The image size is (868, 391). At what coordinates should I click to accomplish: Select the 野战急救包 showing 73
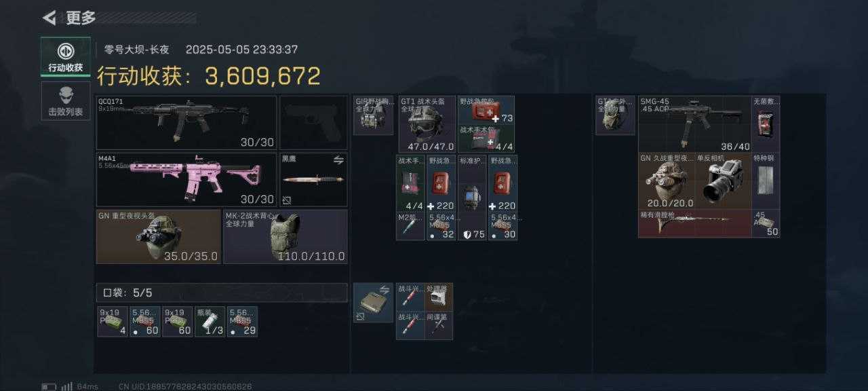(487, 110)
